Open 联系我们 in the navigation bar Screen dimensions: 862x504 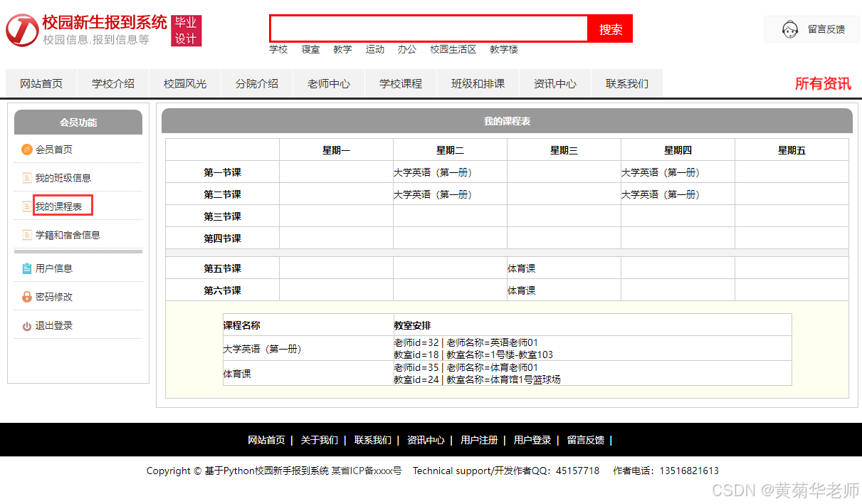(627, 83)
